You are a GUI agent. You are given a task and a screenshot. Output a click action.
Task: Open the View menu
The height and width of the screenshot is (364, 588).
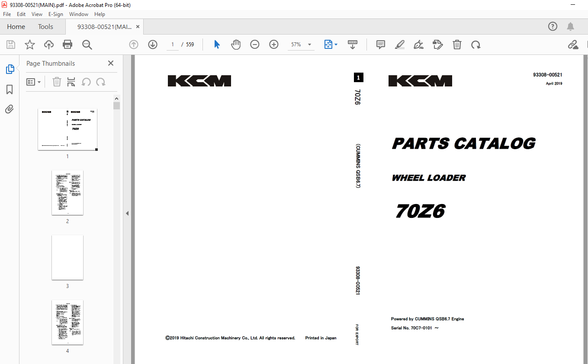37,14
